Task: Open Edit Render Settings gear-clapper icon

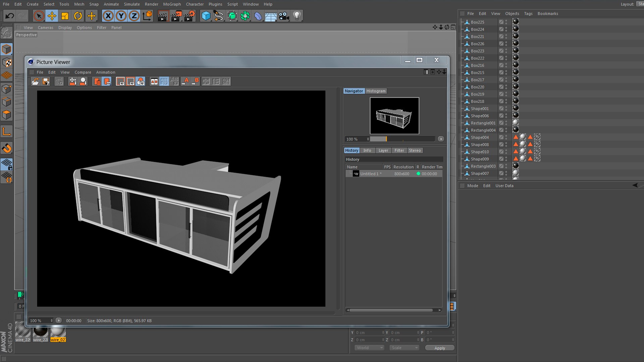Action: pos(190,16)
